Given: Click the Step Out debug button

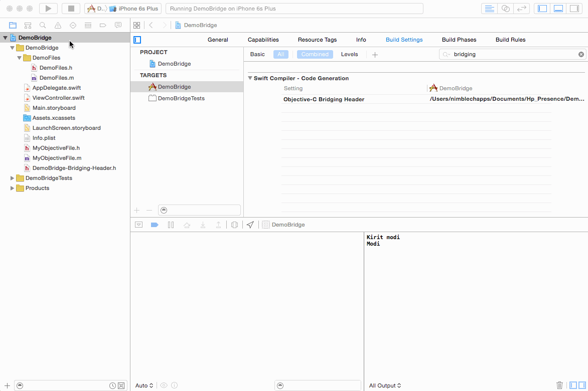Looking at the screenshot, I should (218, 225).
